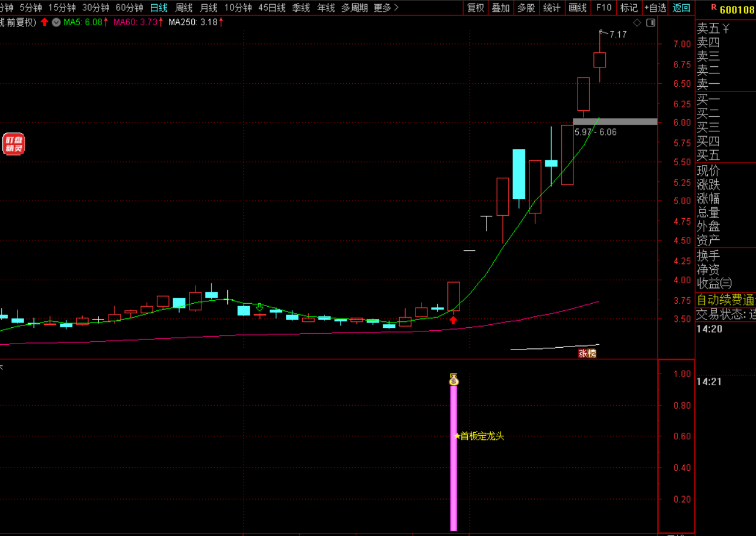Activate the 画线 drawing tool
The width and height of the screenshot is (756, 536).
[578, 8]
